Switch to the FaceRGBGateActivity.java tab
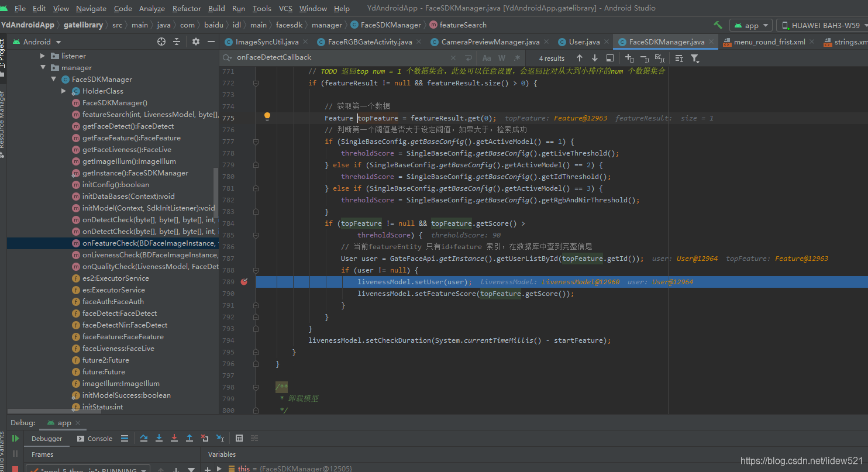Image resolution: width=868 pixels, height=472 pixels. tap(370, 42)
